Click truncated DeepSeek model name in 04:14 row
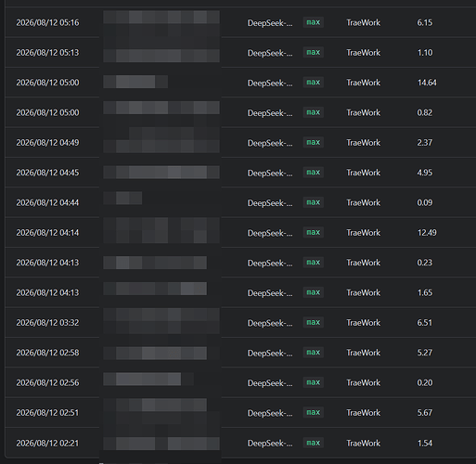This screenshot has height=464, width=476. [x=270, y=233]
